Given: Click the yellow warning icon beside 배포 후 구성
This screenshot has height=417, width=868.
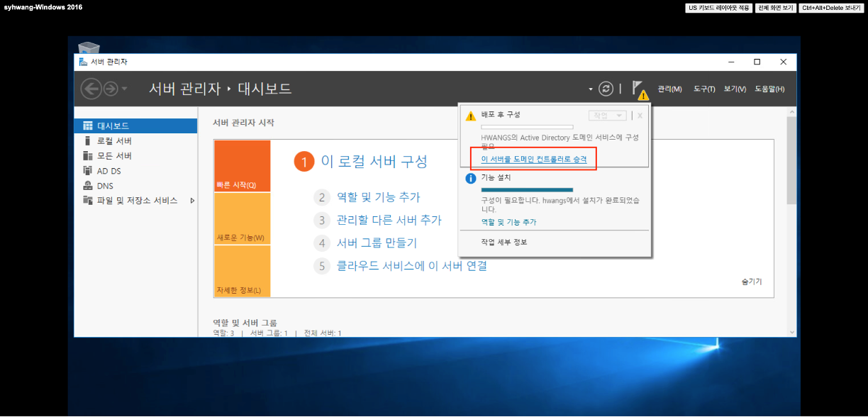Looking at the screenshot, I should [470, 115].
